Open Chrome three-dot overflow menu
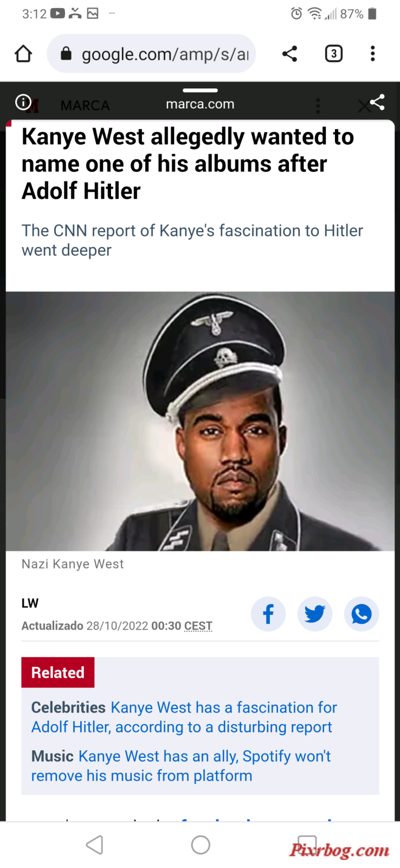The width and height of the screenshot is (400, 868). click(372, 54)
